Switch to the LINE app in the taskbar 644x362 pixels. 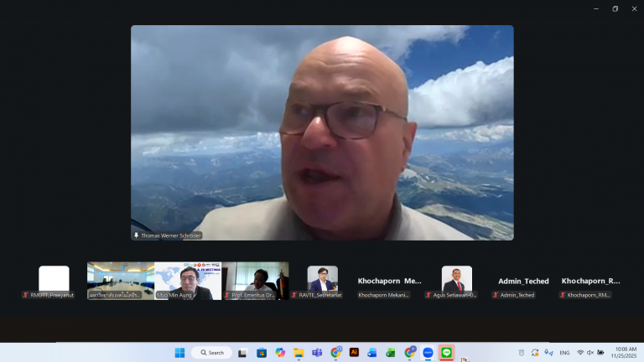[446, 353]
